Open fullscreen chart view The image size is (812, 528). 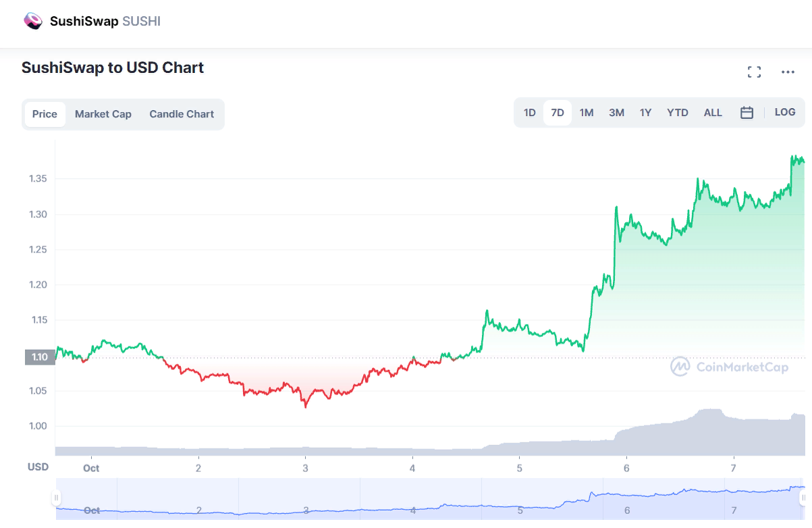click(754, 72)
